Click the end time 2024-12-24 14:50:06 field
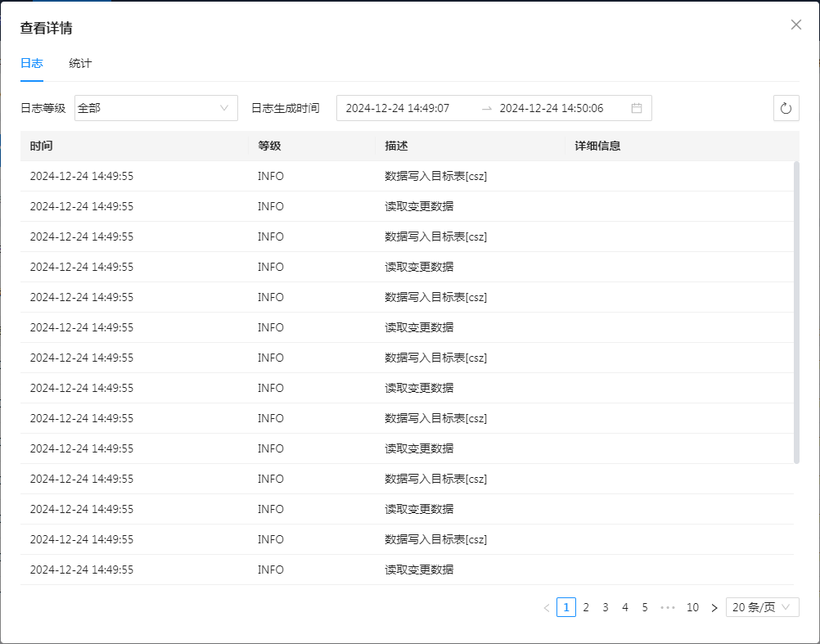 pyautogui.click(x=552, y=108)
